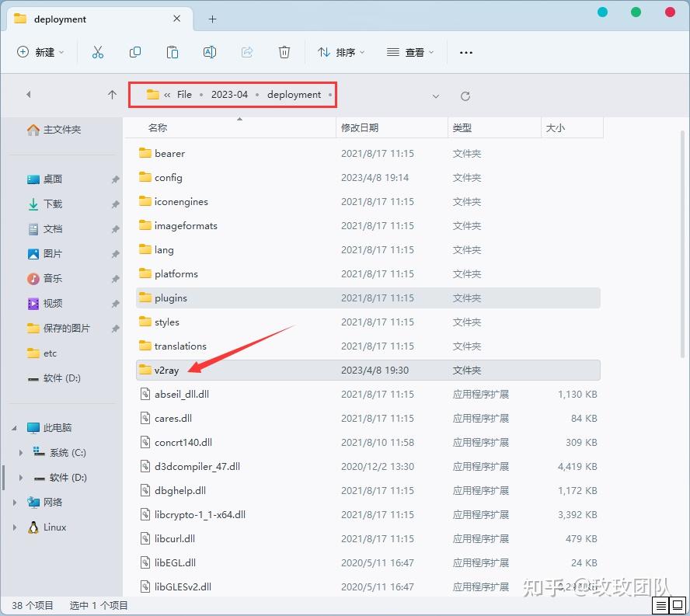This screenshot has width=690, height=616.
Task: Click the file list vertical scrollbar
Action: (x=682, y=244)
